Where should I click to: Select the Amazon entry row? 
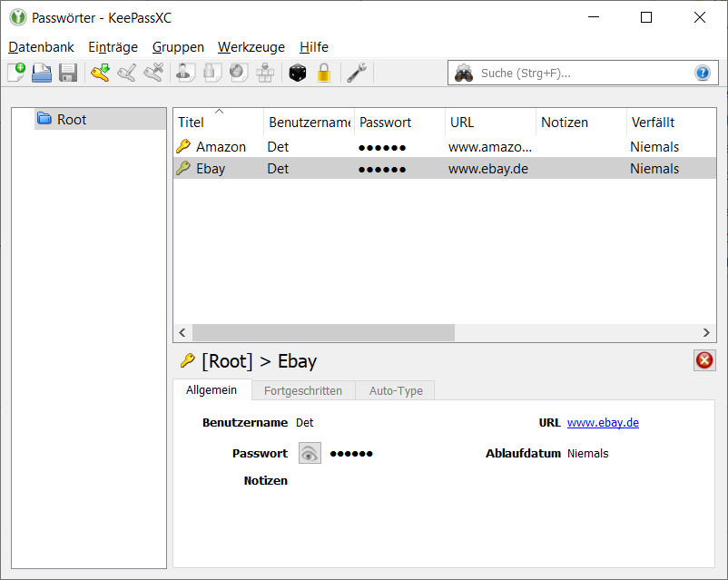[x=221, y=147]
